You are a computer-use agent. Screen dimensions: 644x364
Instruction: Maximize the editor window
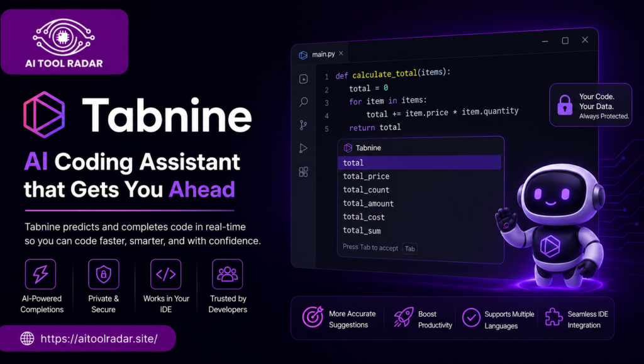coord(565,40)
